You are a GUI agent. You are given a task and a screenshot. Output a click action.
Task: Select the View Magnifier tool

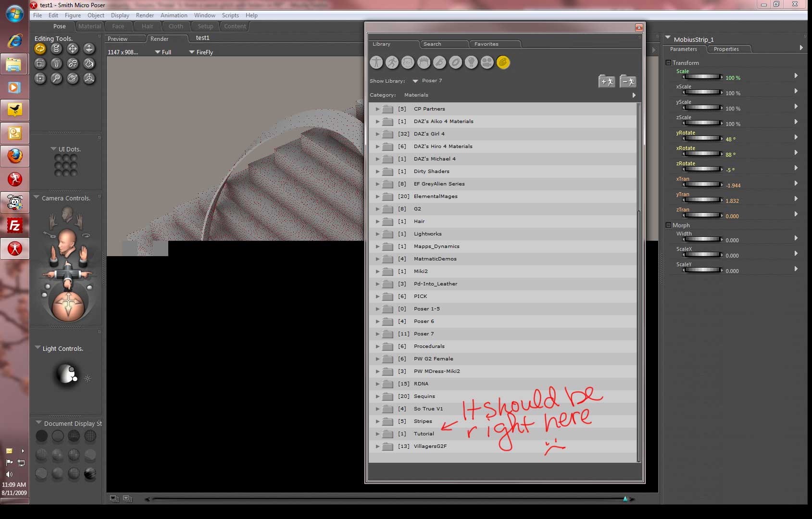pyautogui.click(x=56, y=78)
